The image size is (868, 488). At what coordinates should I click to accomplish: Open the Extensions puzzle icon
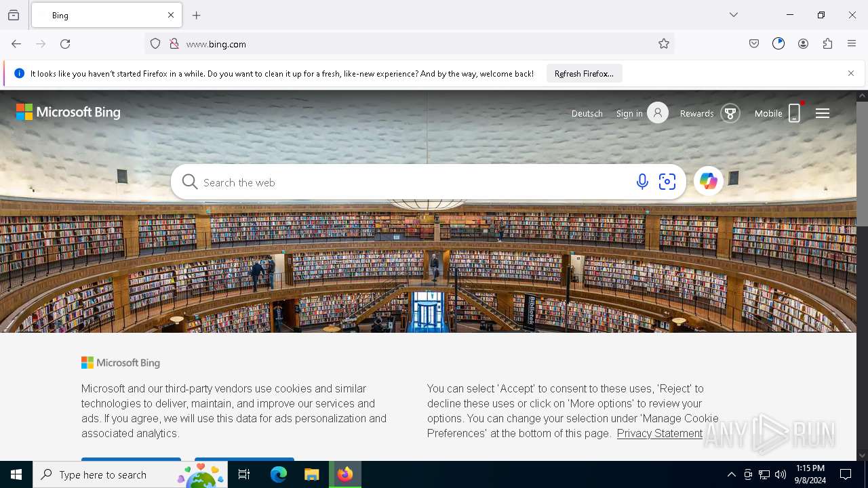coord(827,44)
